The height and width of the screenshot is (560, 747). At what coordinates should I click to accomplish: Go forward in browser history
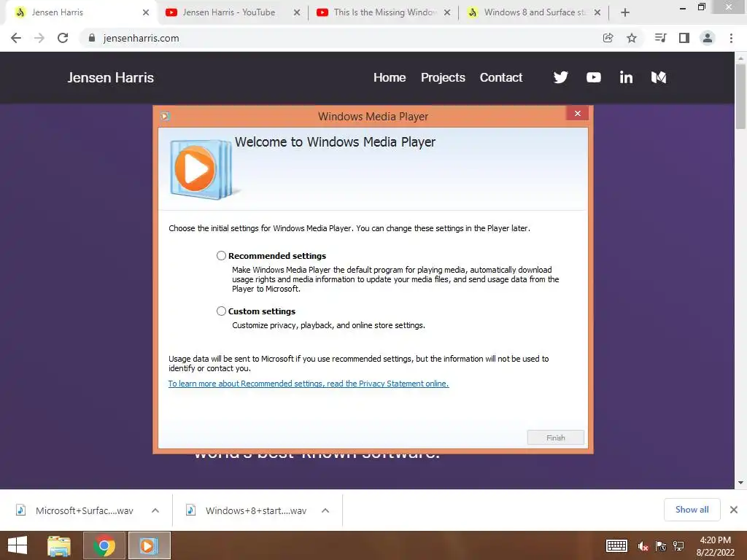[39, 38]
